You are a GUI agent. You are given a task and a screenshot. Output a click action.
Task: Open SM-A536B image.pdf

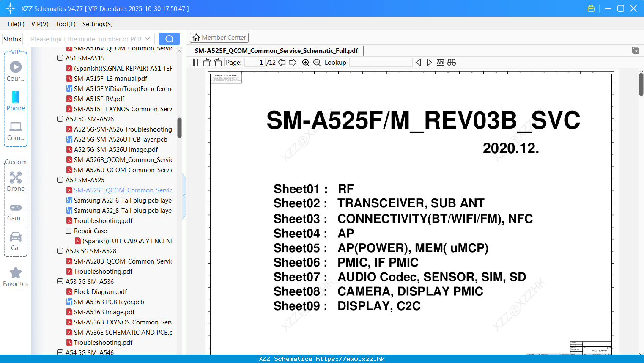tap(104, 312)
